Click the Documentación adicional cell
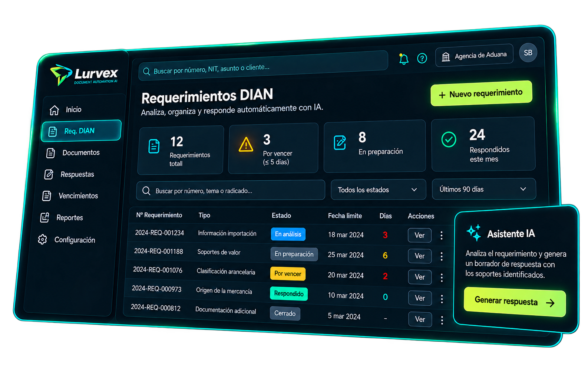The height and width of the screenshot is (368, 588). coord(225,310)
